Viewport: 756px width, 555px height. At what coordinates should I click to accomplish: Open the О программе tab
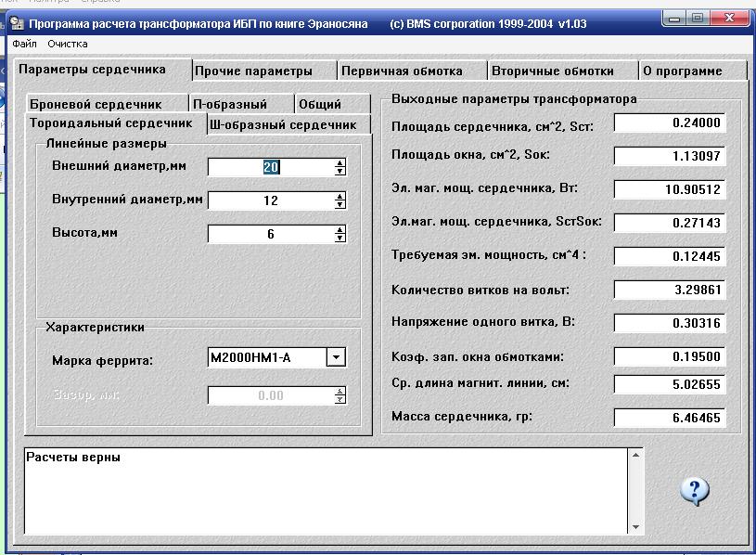point(683,71)
